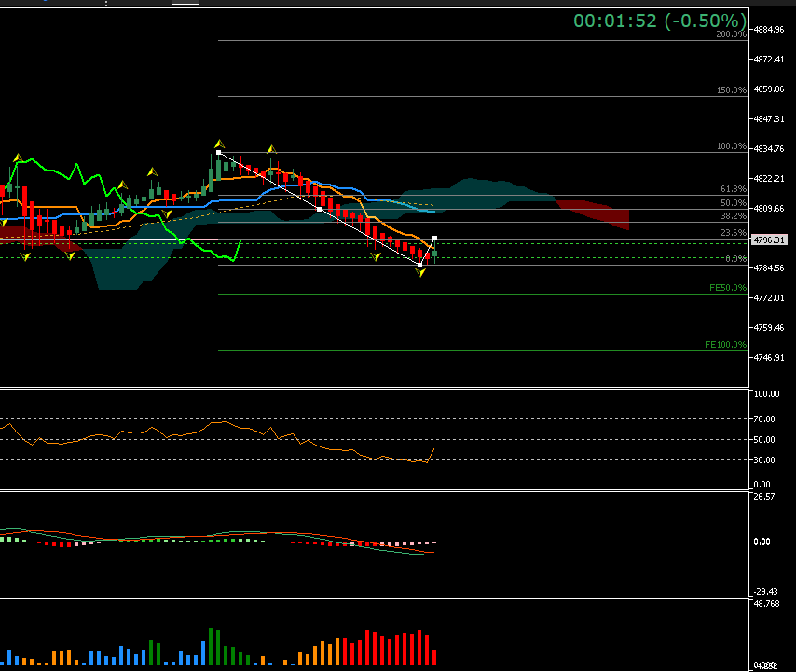Click the trendline end anchor at the 0.0% level
The height and width of the screenshot is (672, 796).
coord(419,265)
